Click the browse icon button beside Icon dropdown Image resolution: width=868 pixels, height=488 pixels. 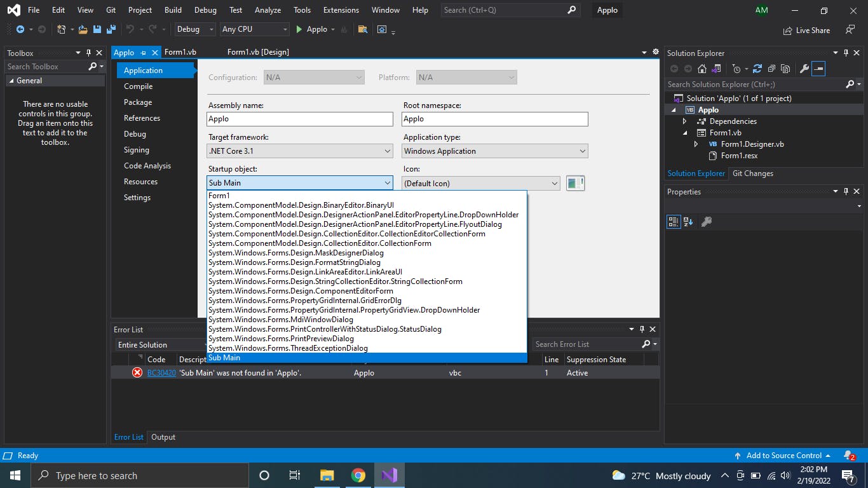coord(575,183)
